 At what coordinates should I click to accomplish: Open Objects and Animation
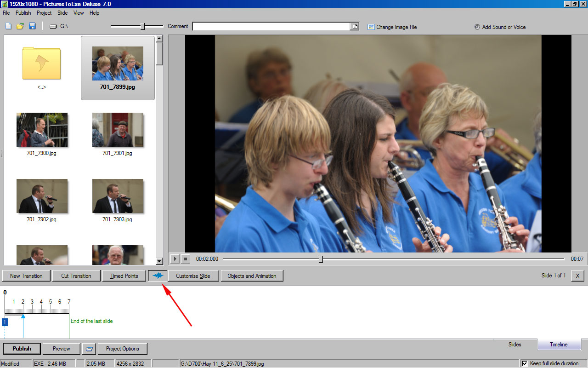coord(252,276)
